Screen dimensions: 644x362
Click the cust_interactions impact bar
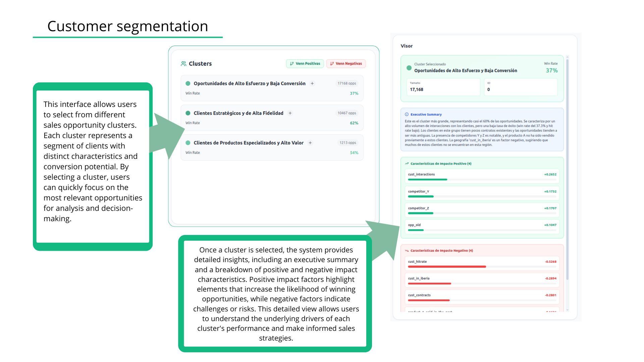pos(427,180)
